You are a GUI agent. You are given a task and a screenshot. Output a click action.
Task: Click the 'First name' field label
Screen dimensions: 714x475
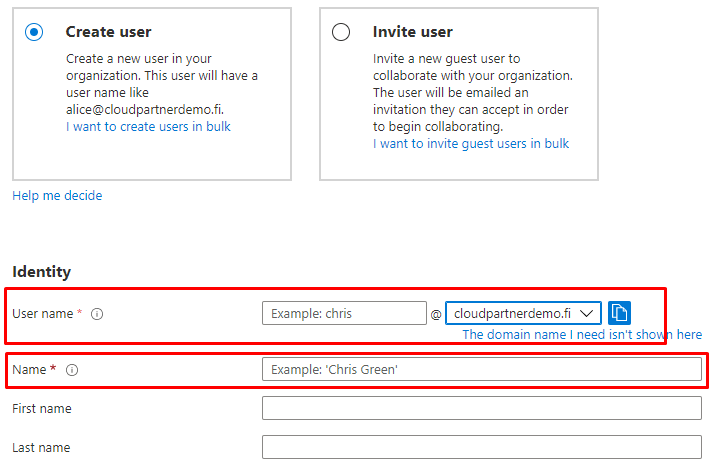pyautogui.click(x=42, y=408)
